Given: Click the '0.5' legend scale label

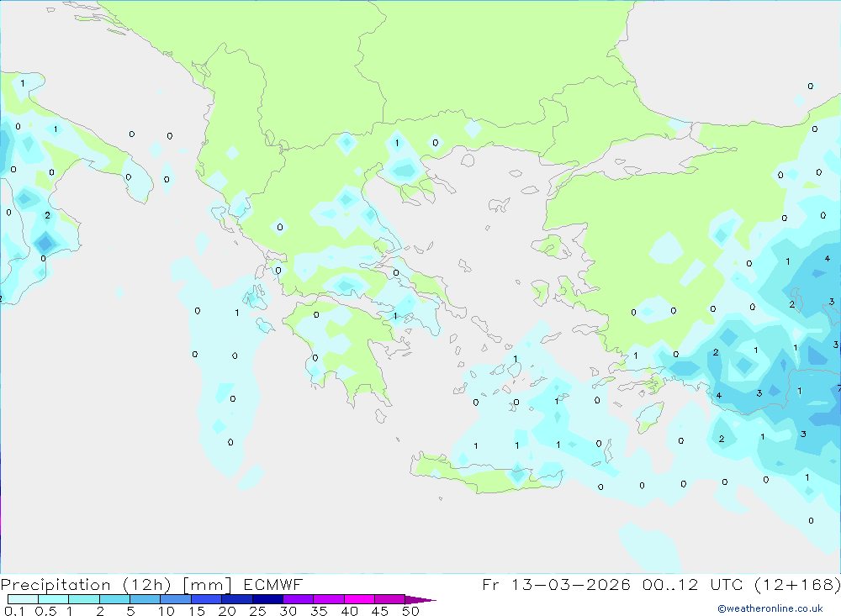Looking at the screenshot, I should 45,611.
